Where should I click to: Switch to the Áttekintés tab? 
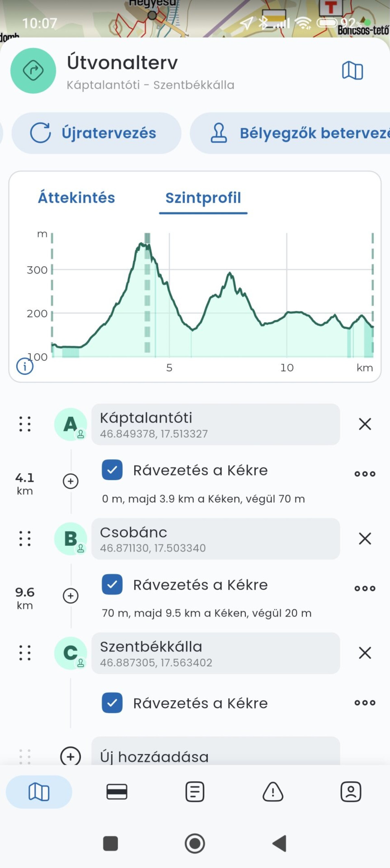click(x=77, y=198)
